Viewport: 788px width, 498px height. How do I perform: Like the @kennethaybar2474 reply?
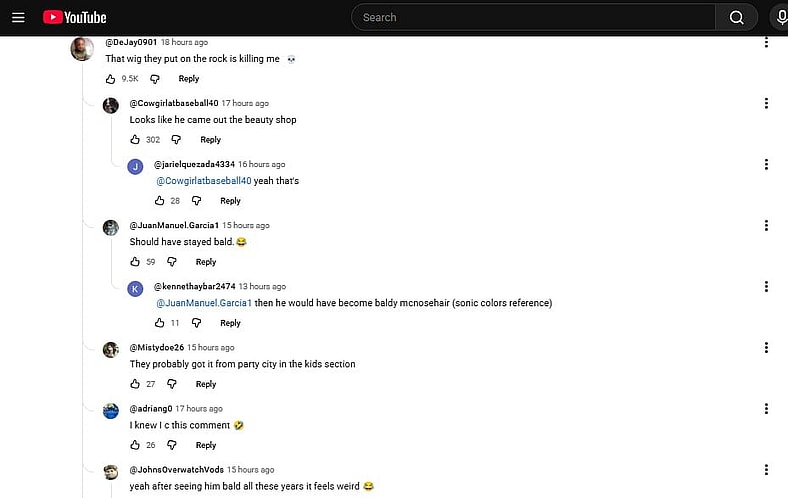click(x=159, y=323)
